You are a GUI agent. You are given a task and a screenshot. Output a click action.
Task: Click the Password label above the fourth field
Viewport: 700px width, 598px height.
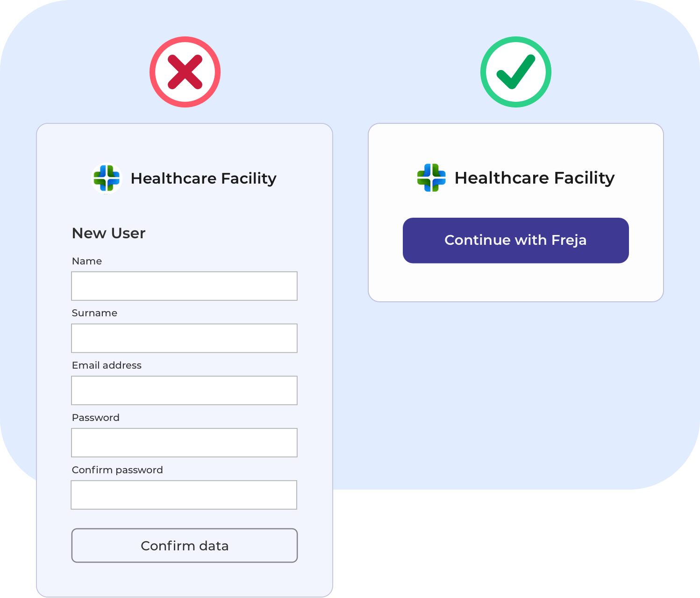(96, 418)
